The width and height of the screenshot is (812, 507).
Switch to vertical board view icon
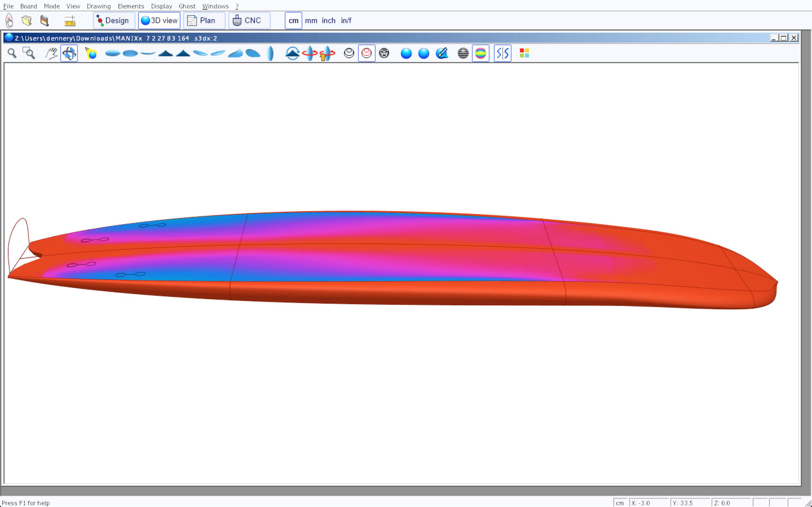(x=270, y=53)
